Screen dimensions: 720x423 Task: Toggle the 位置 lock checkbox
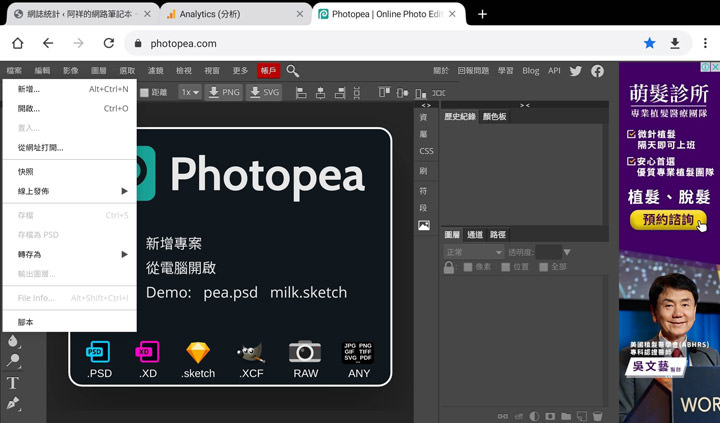506,267
